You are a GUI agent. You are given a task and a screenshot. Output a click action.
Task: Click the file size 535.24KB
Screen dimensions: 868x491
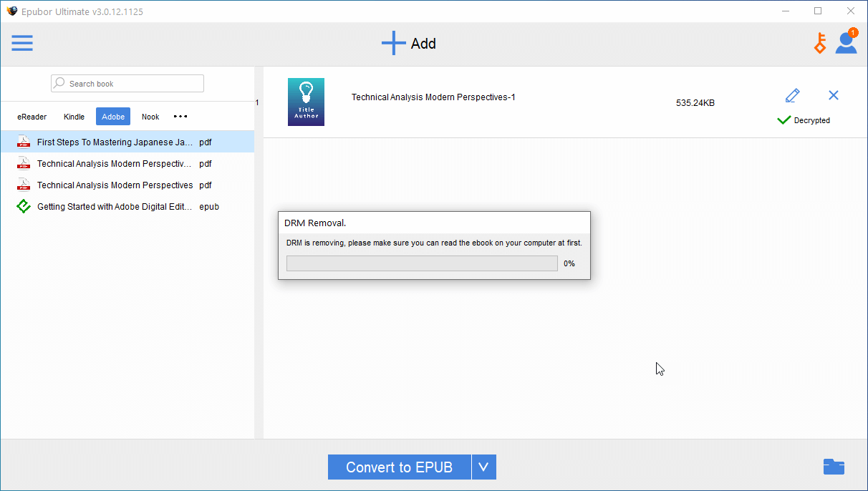695,103
